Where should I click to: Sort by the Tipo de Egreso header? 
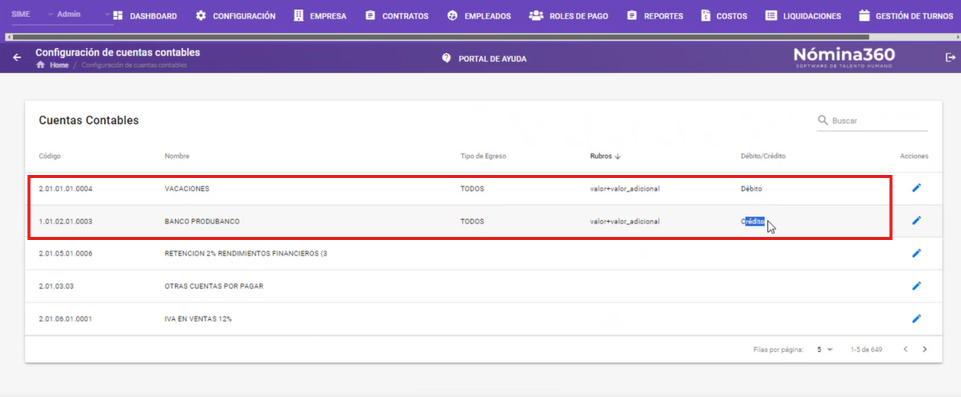(483, 156)
